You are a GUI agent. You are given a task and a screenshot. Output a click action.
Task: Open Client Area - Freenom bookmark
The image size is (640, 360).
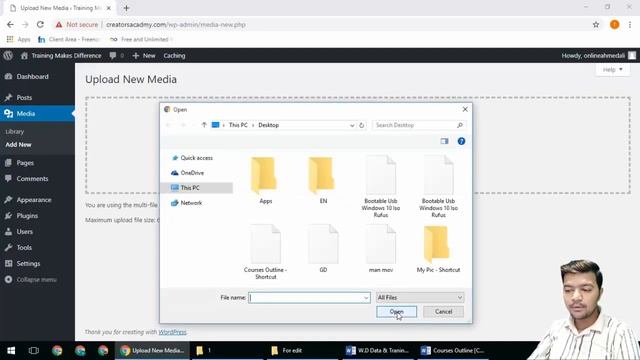(x=68, y=39)
